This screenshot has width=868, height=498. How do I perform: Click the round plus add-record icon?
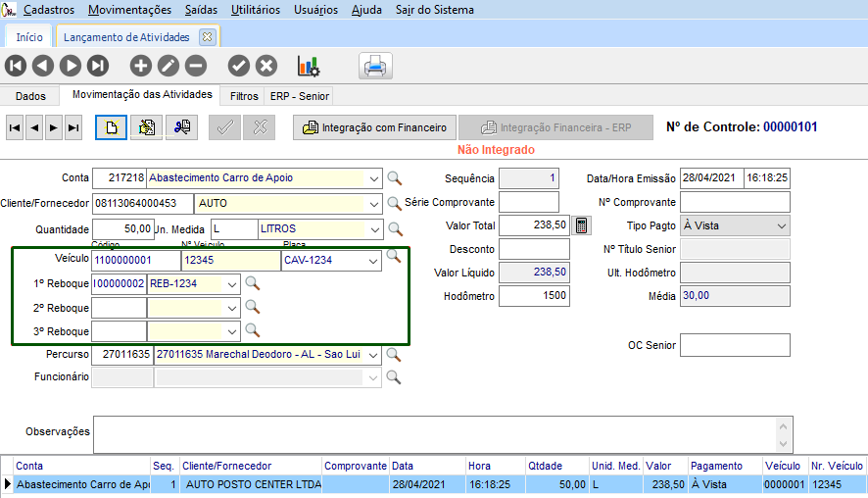141,66
